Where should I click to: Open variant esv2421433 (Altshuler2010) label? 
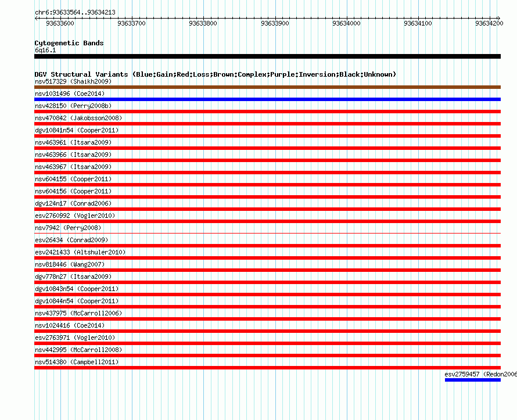click(80, 252)
